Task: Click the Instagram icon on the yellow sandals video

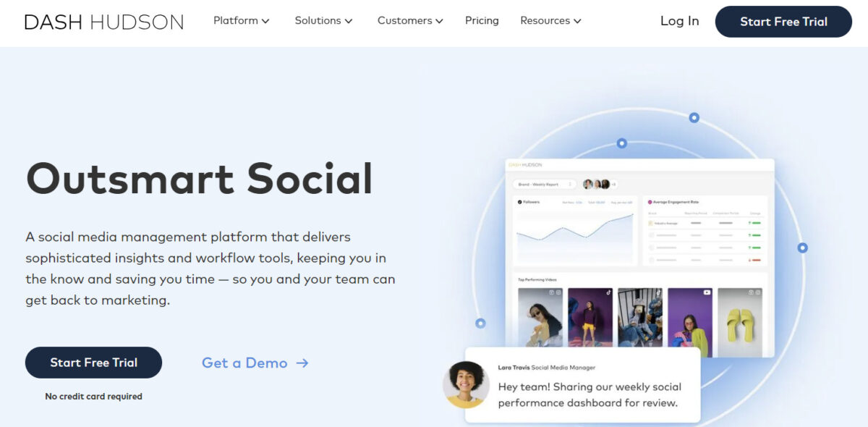Action: pyautogui.click(x=757, y=292)
